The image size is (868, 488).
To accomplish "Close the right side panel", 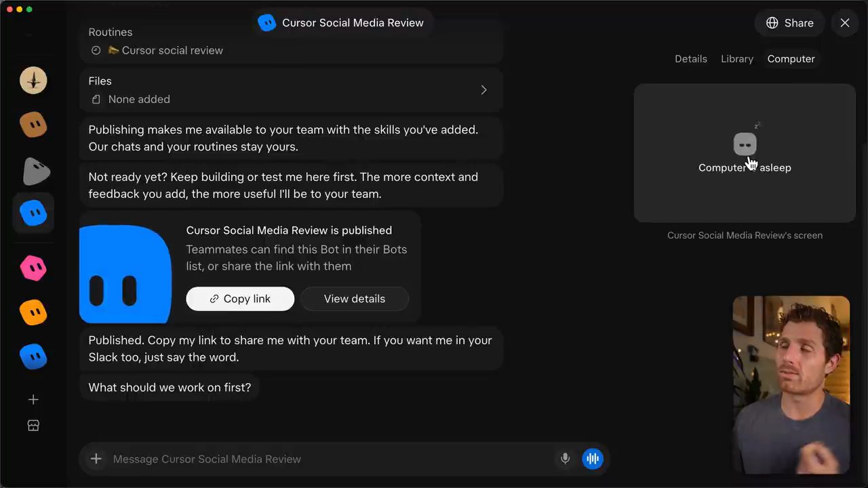I will pyautogui.click(x=845, y=23).
